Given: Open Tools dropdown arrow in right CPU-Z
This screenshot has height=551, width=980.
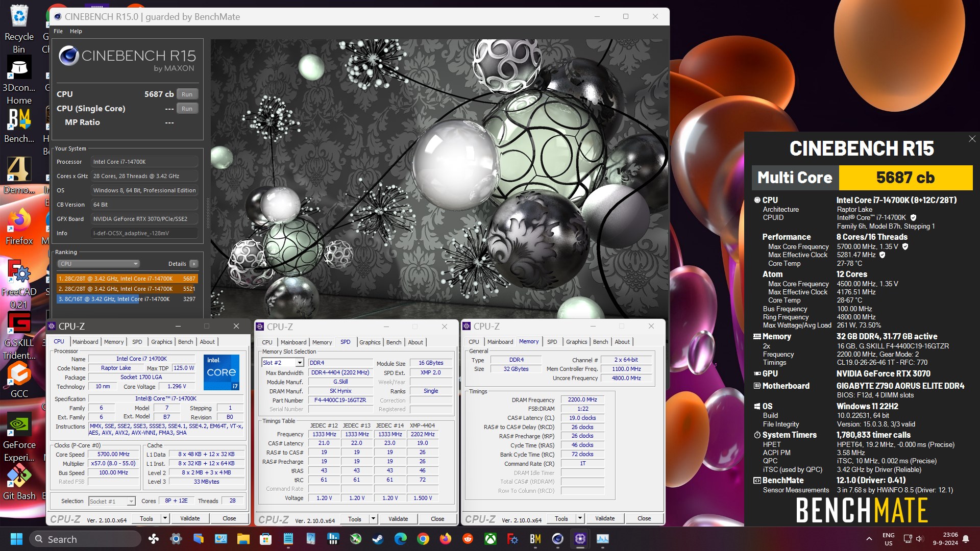Looking at the screenshot, I should tap(580, 518).
